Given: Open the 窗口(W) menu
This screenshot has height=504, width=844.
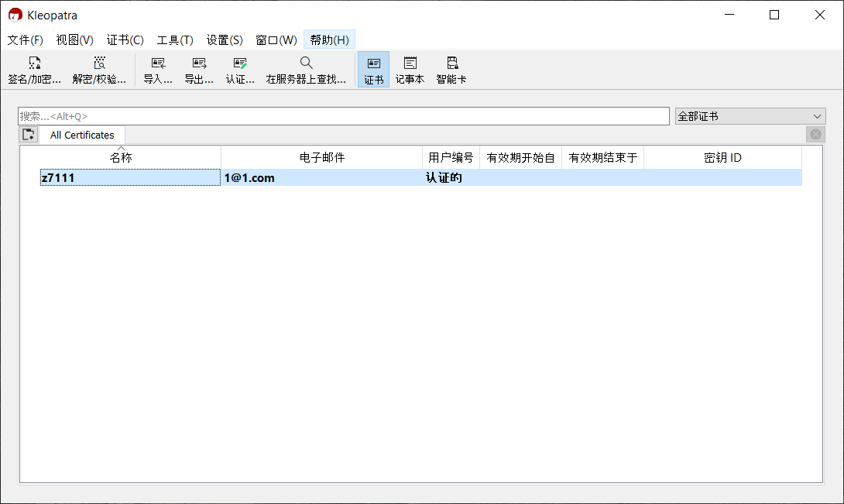Looking at the screenshot, I should pos(276,39).
